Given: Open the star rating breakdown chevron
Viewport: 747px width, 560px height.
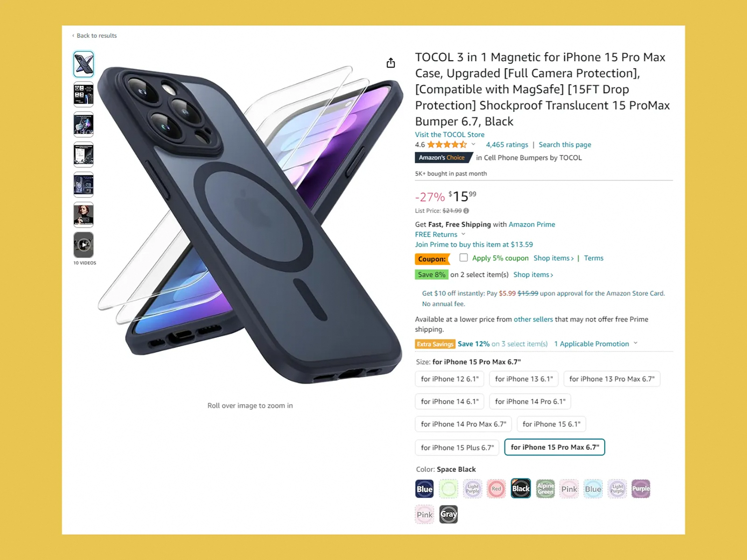Looking at the screenshot, I should (x=473, y=144).
